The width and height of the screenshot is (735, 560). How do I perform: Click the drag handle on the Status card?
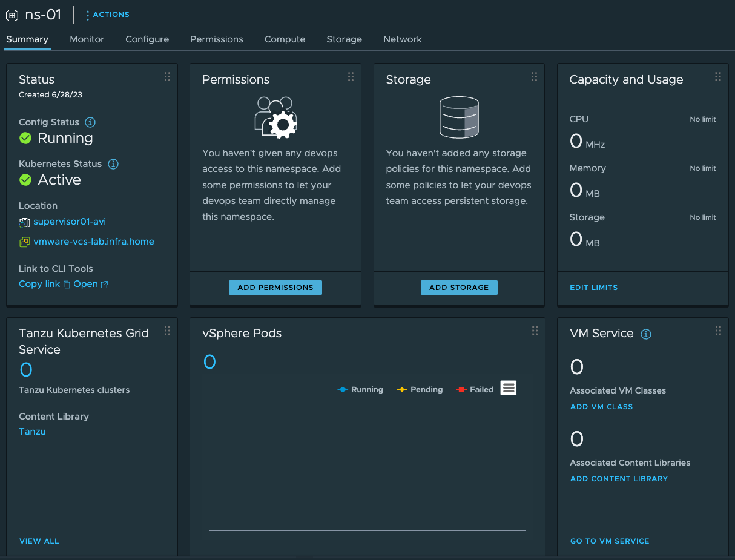167,76
